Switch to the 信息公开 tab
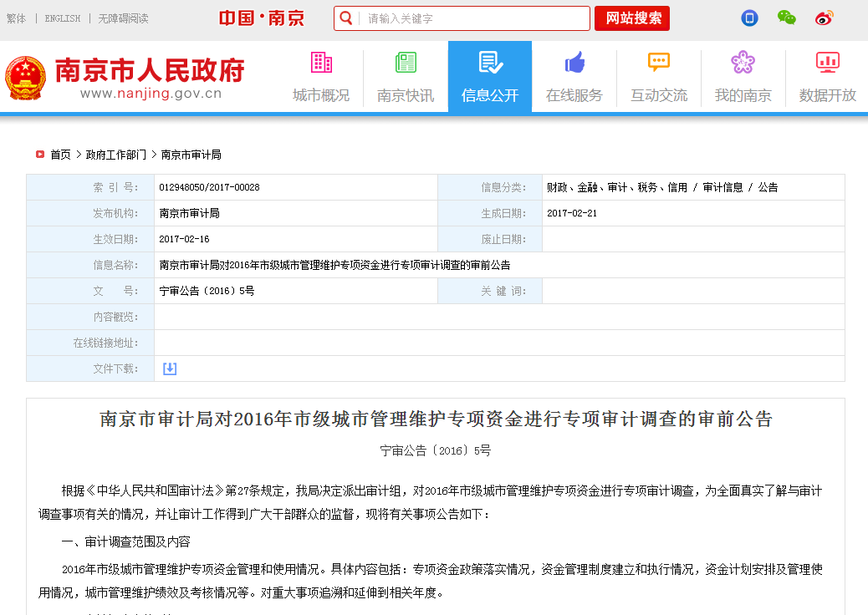The image size is (868, 615). tap(490, 77)
